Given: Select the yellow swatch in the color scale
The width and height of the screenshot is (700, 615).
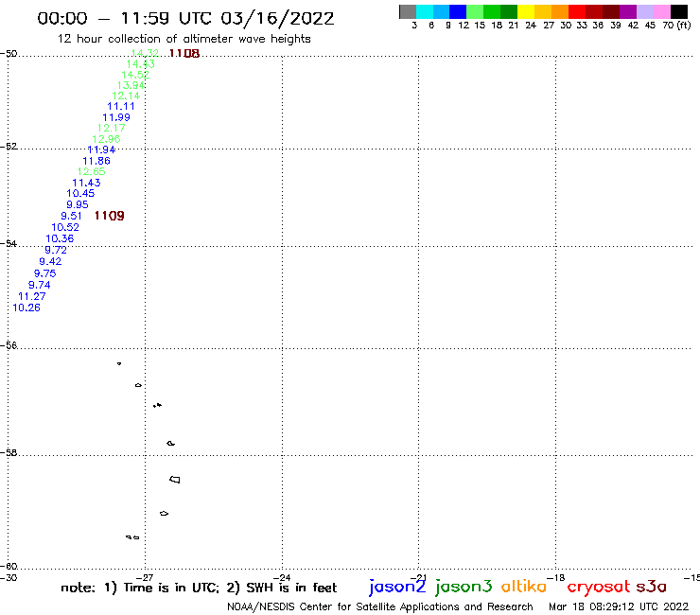Looking at the screenshot, I should (x=526, y=11).
